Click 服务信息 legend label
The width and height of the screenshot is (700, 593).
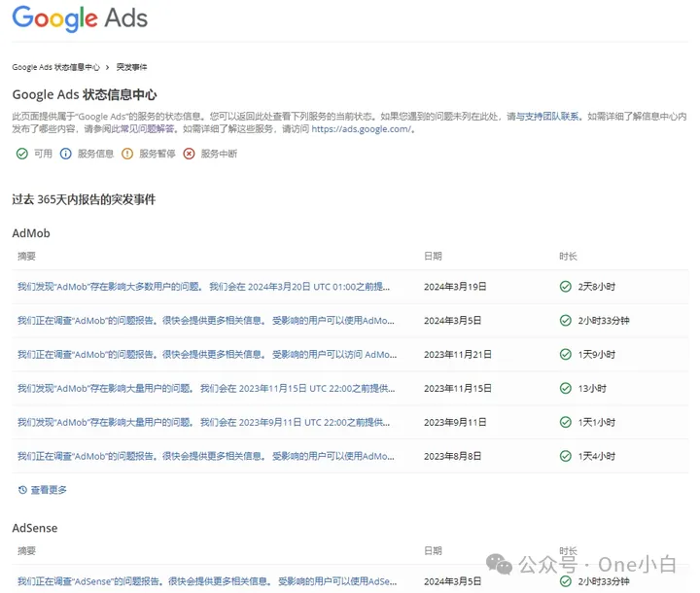[x=95, y=154]
